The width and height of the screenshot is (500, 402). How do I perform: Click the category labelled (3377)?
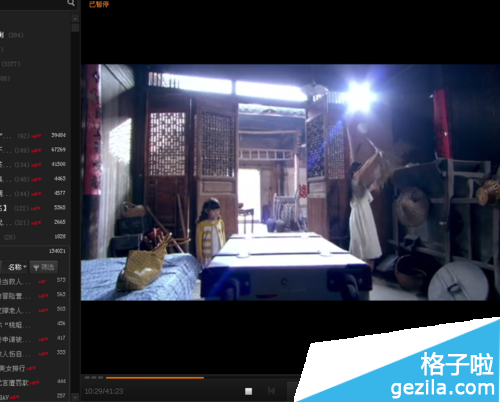click(x=10, y=64)
